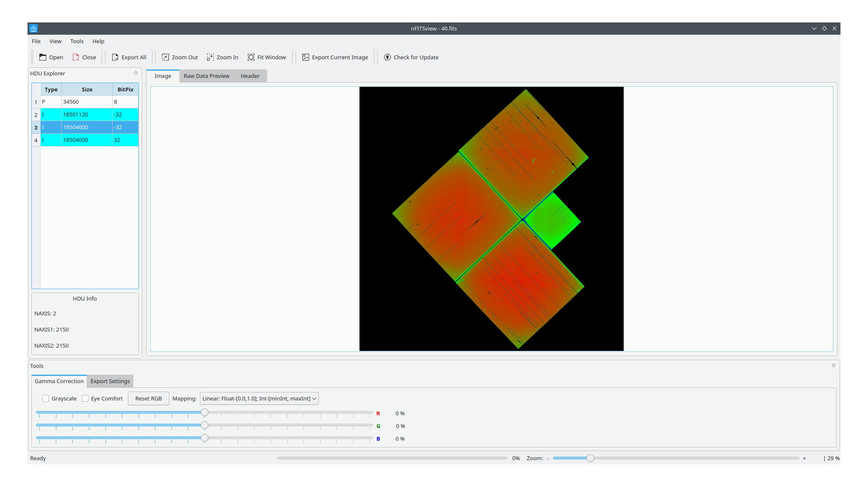Viewport: 868px width, 497px height.
Task: Select HDU row 4 in the explorer
Action: [85, 140]
